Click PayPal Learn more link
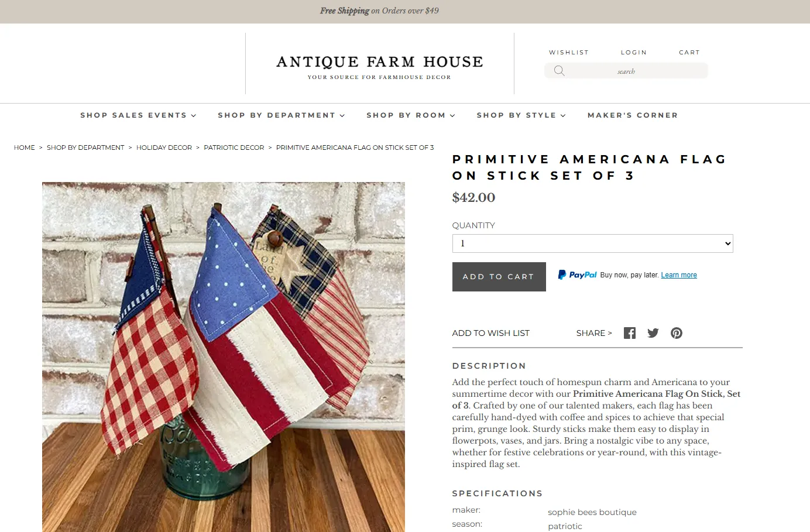Screen dimensions: 810x532 [679, 275]
